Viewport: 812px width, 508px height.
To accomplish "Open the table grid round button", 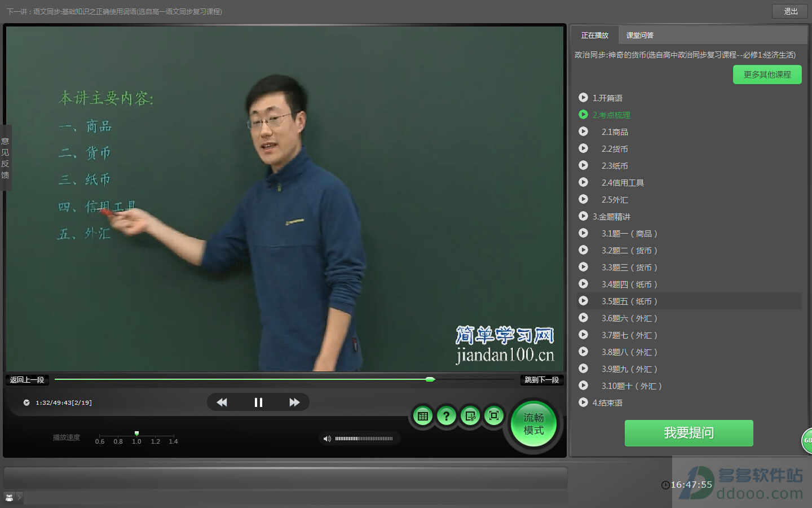I will point(423,417).
